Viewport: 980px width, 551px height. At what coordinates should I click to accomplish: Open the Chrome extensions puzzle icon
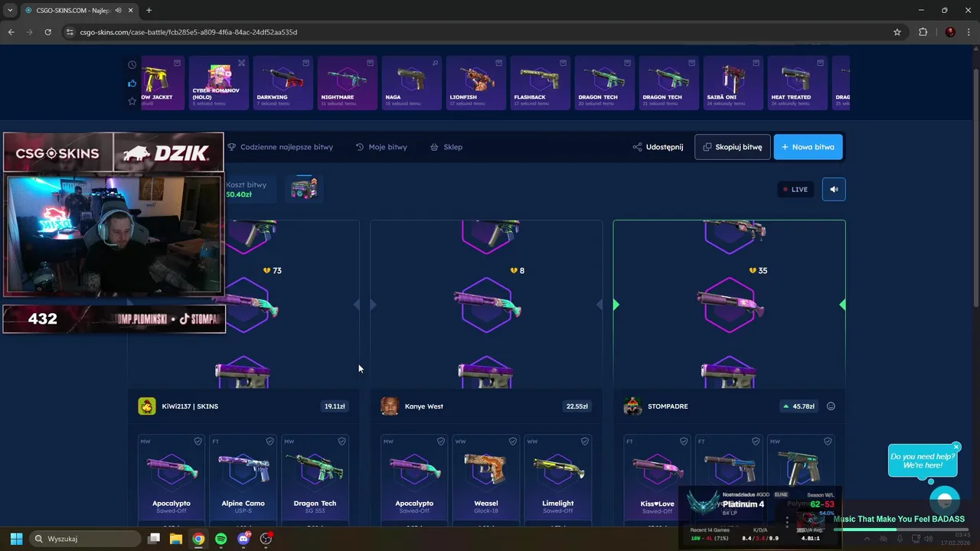pyautogui.click(x=923, y=32)
